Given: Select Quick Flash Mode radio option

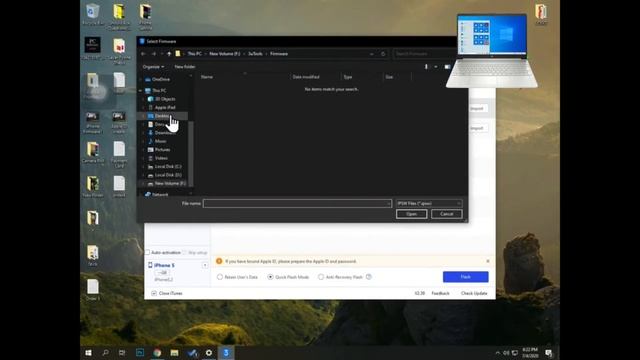Looking at the screenshot, I should (270, 277).
